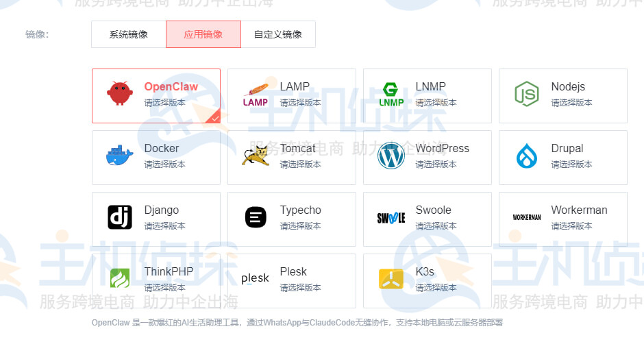The image size is (644, 344).
Task: Click the plesk wordmark logo
Action: coord(255,279)
